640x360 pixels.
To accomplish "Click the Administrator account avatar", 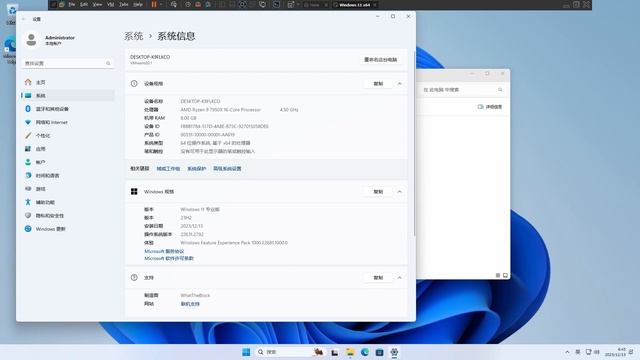I will point(31,40).
